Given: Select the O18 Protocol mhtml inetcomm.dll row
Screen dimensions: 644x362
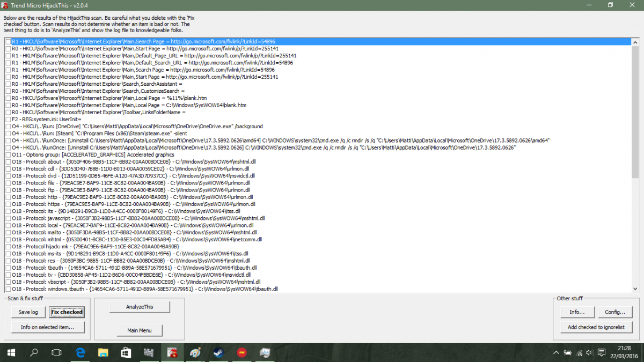Looking at the screenshot, I should coord(317,240).
